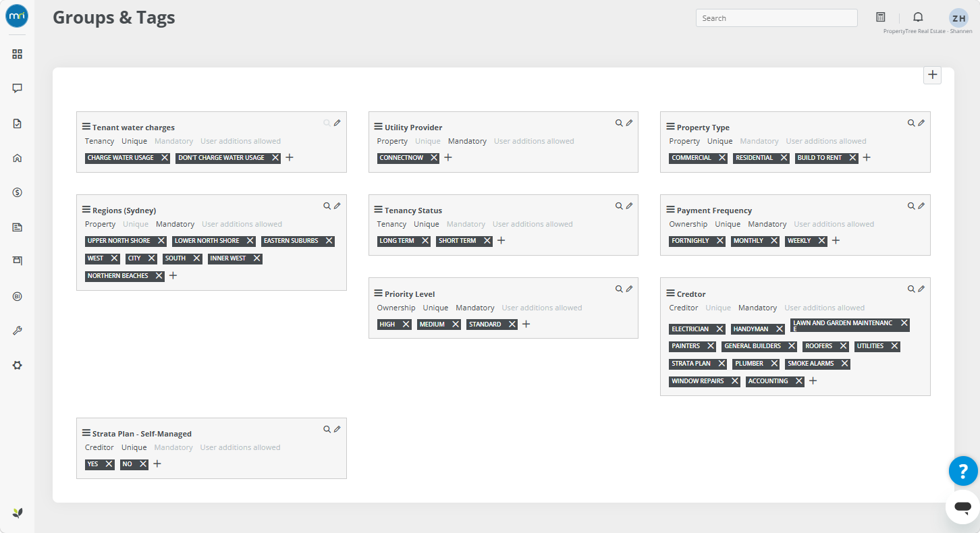
Task: Click the Strata Plan - Self-Managed search icon
Action: (327, 429)
